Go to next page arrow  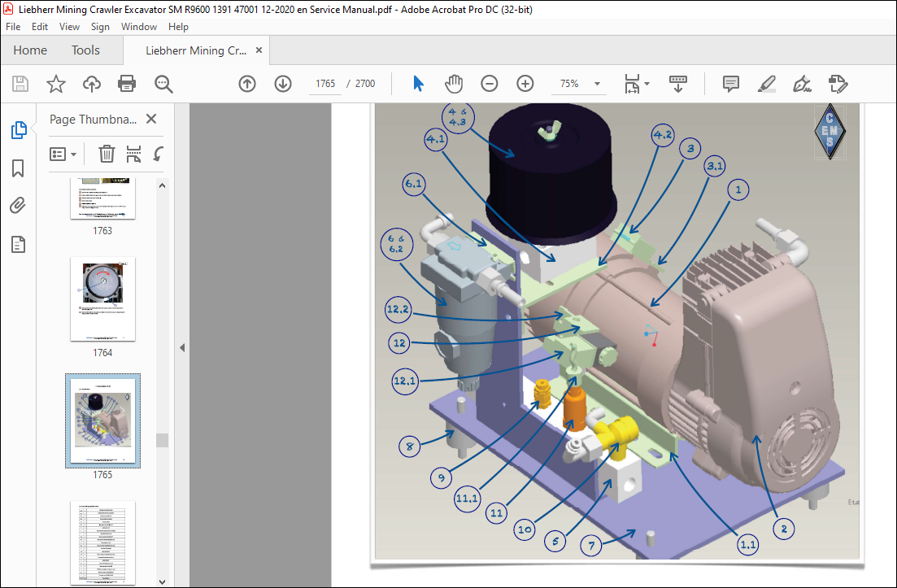click(x=283, y=84)
